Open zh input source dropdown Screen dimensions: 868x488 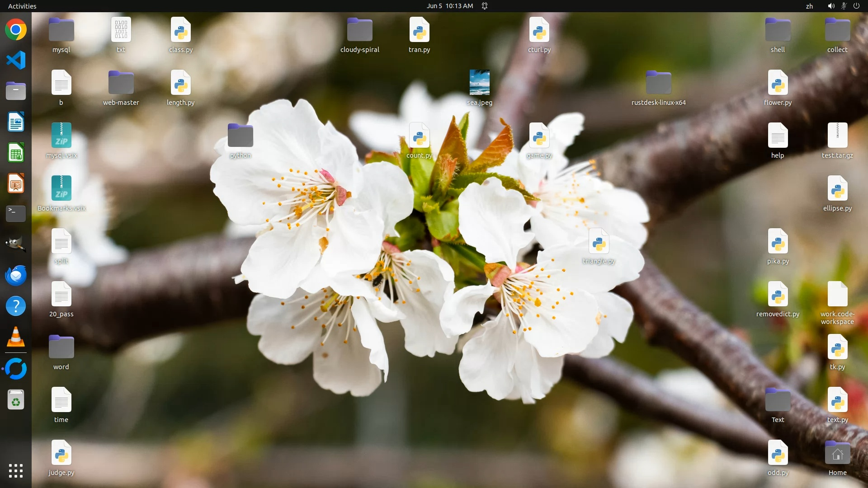809,6
